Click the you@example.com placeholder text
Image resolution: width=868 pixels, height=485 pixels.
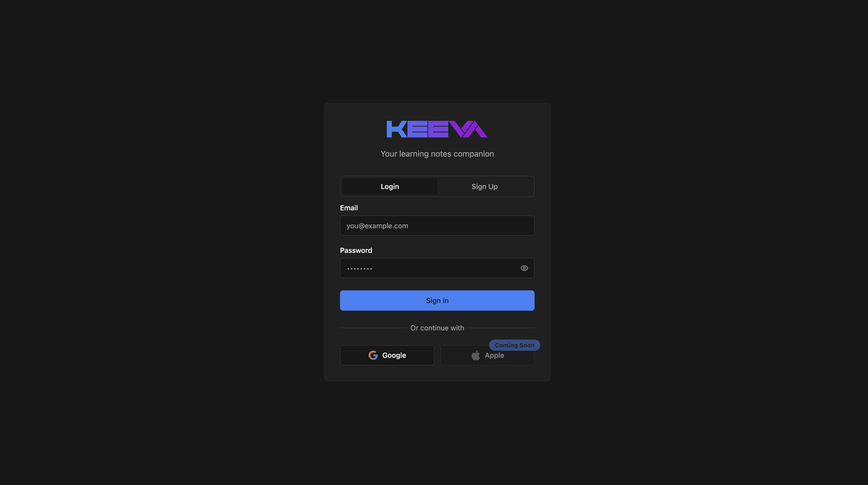377,226
